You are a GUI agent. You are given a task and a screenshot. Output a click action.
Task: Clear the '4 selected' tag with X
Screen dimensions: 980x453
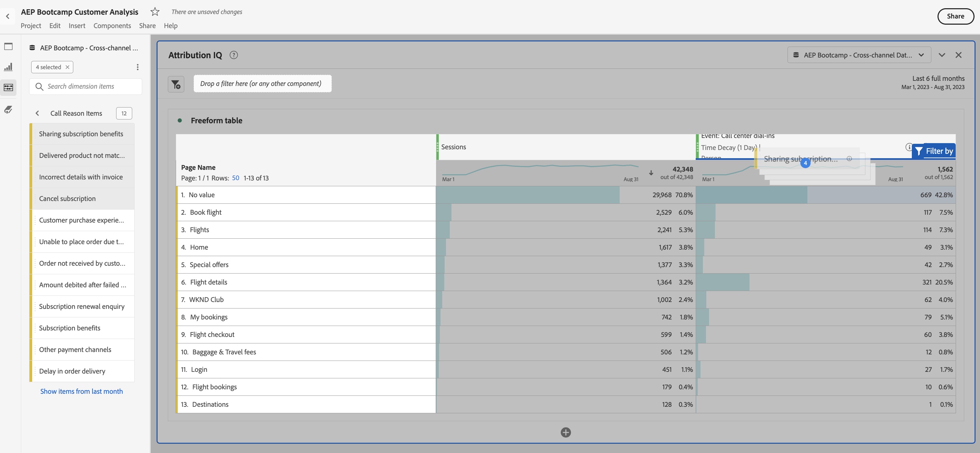67,67
